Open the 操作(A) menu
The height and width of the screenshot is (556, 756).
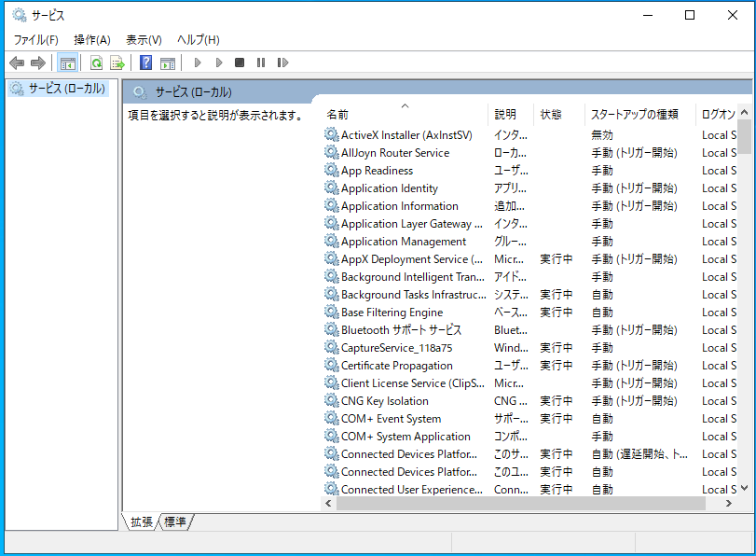92,39
